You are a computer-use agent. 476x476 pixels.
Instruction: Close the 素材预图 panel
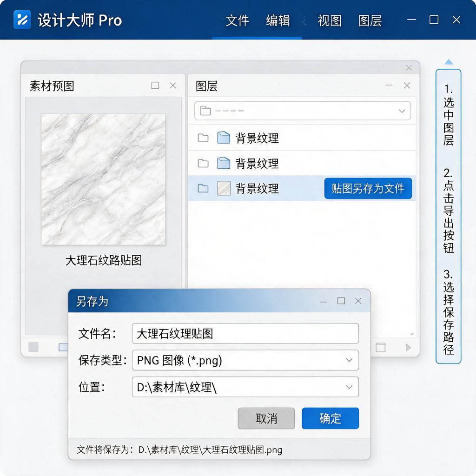pyautogui.click(x=173, y=86)
